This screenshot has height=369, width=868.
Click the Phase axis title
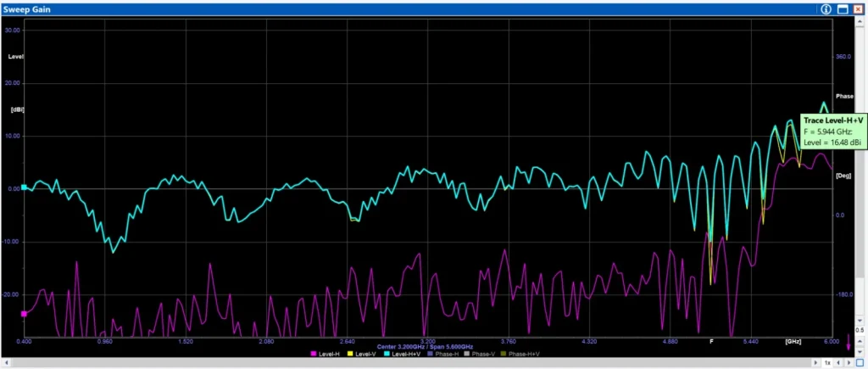click(844, 97)
